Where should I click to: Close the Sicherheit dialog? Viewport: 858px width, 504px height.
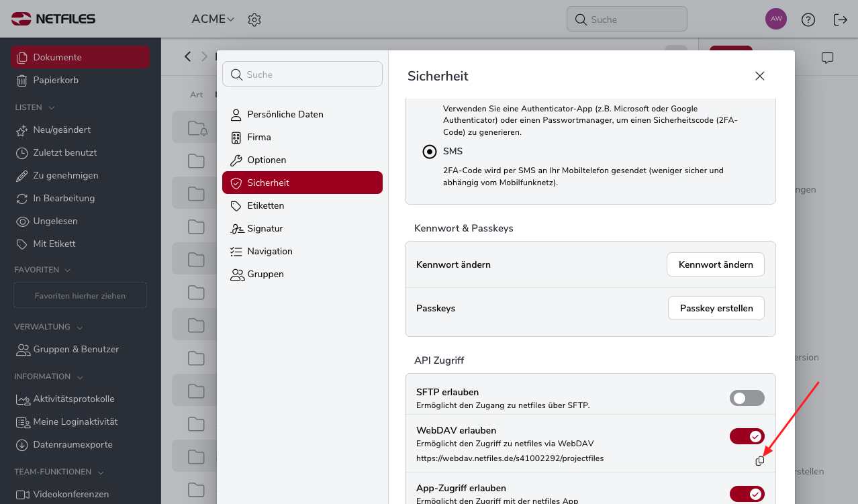(760, 76)
